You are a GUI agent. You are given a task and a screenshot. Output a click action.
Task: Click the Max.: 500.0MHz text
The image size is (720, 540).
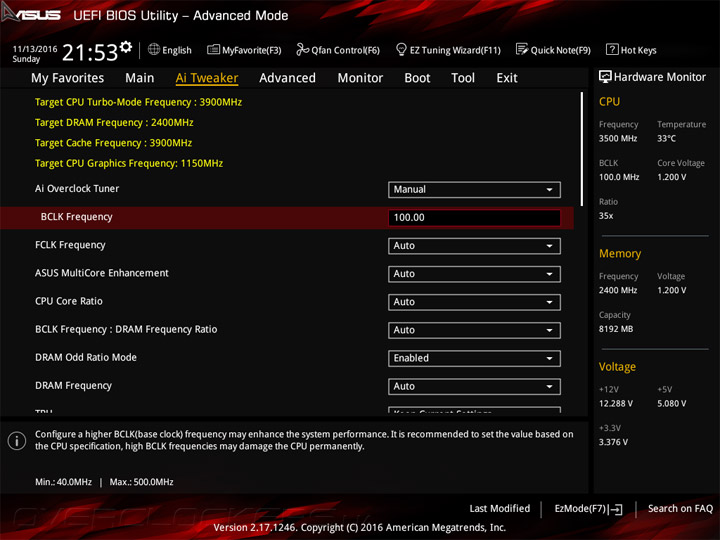point(141,482)
